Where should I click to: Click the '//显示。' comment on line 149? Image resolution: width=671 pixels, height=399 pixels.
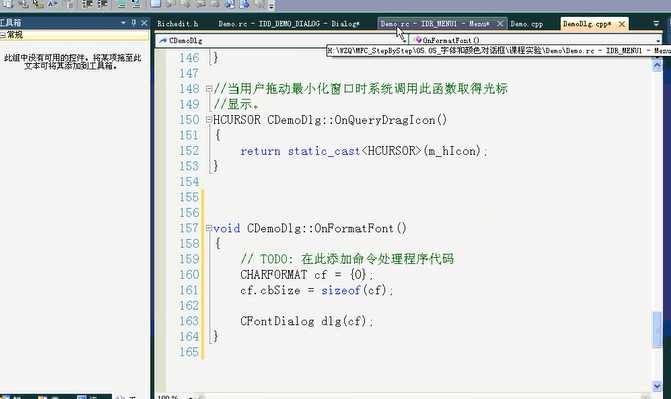[x=236, y=104]
